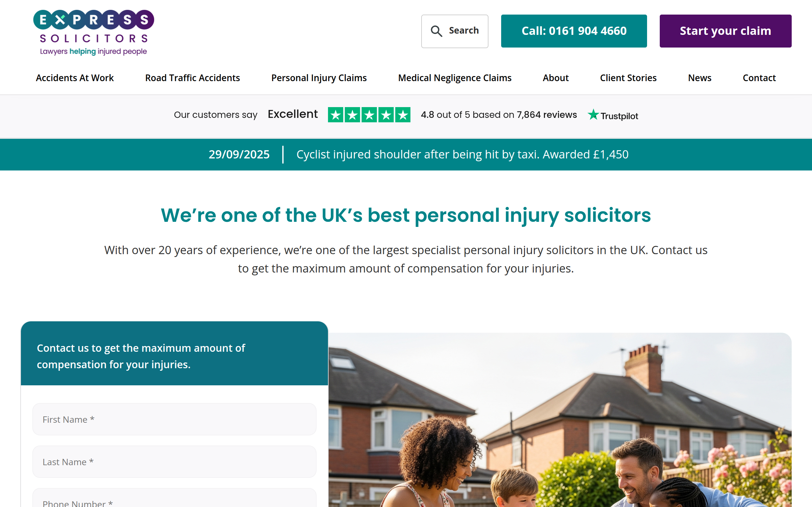
Task: Open the News section
Action: (700, 78)
